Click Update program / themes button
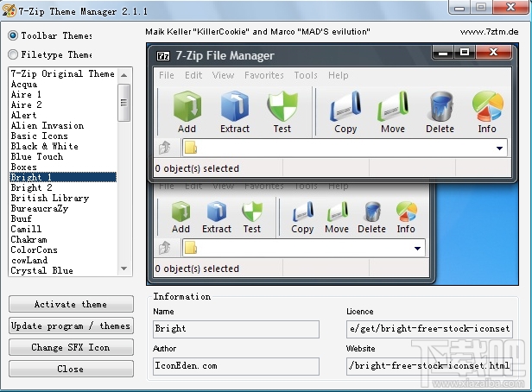 71,326
